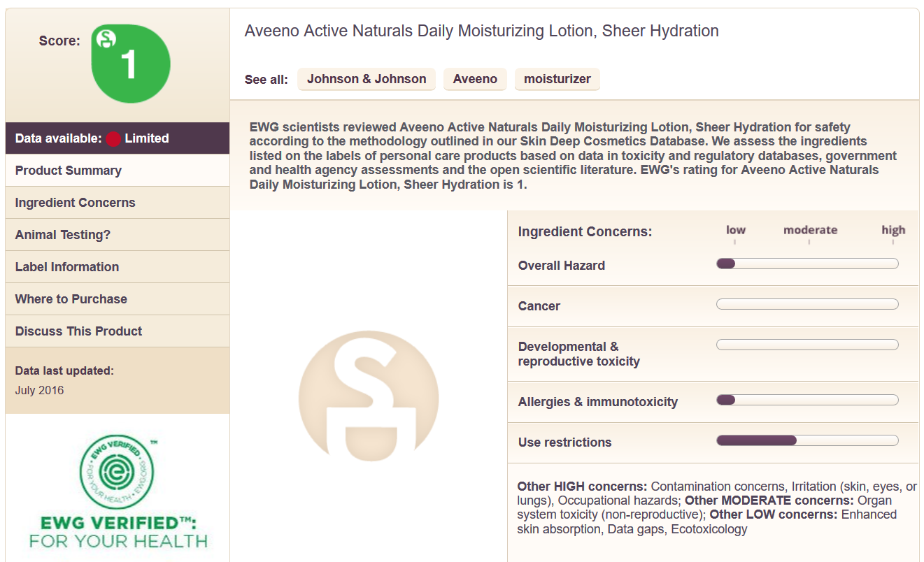Click the 'Overall Hazard' label
The height and width of the screenshot is (562, 924).
[x=561, y=266]
